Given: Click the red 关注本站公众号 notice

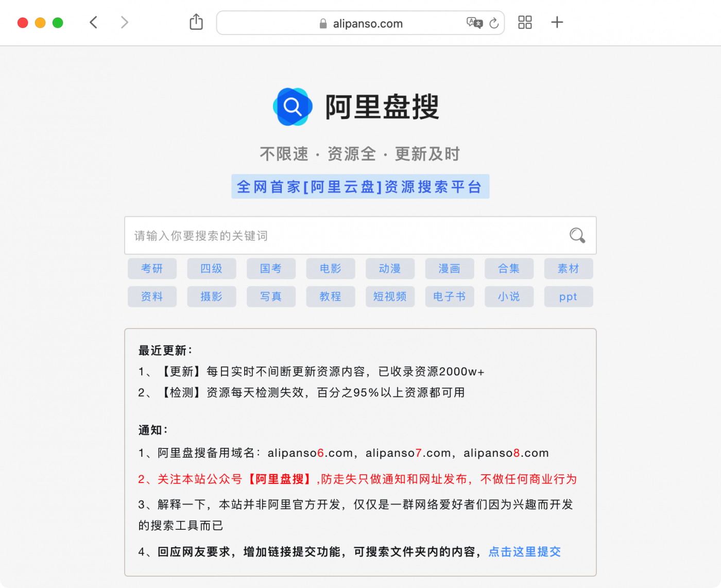Looking at the screenshot, I should (x=357, y=479).
